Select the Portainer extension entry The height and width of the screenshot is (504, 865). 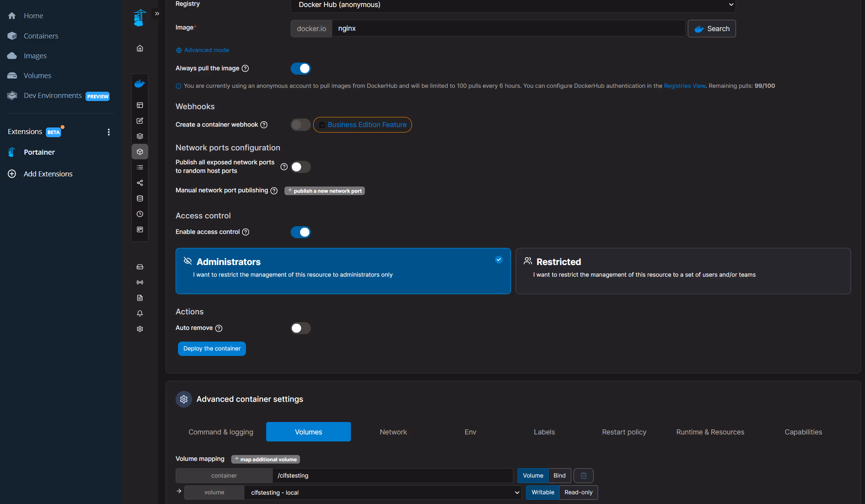point(32,152)
